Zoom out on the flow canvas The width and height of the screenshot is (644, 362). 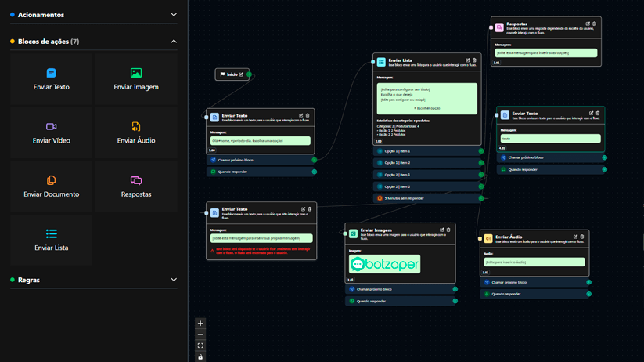pos(200,335)
